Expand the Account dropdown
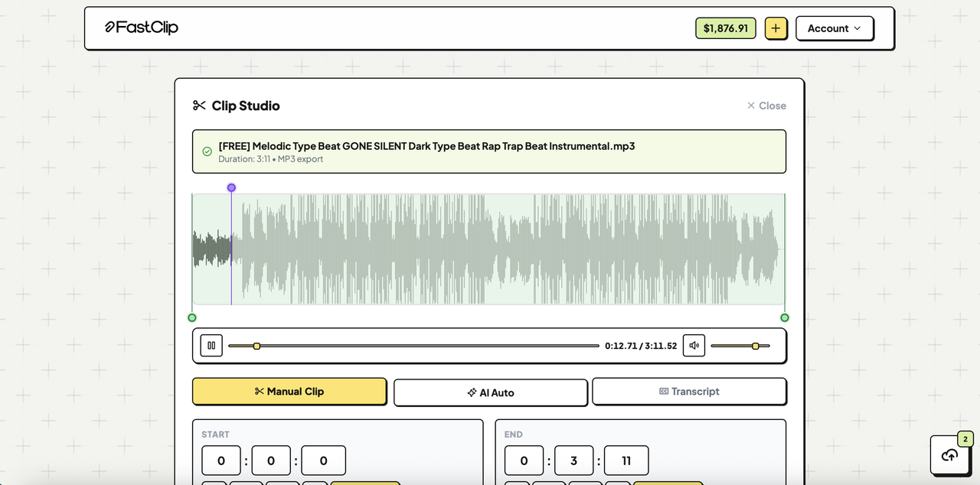The height and width of the screenshot is (485, 980). [x=835, y=28]
